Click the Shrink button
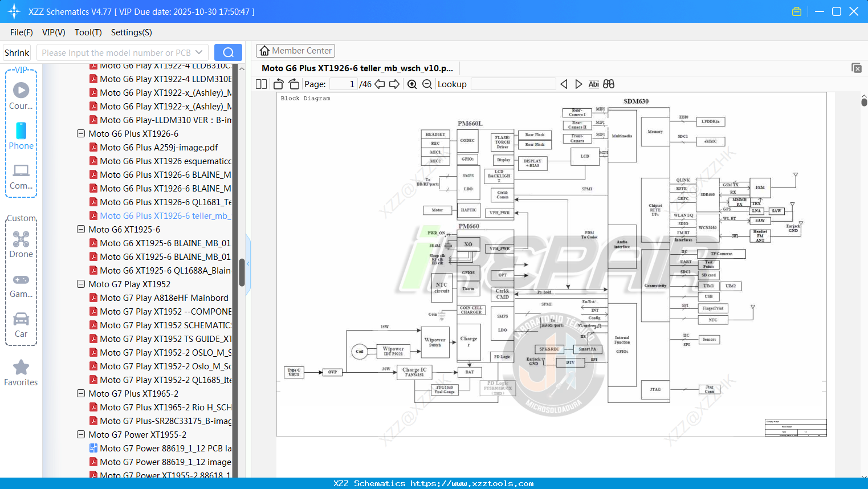868x489 pixels. click(x=17, y=53)
